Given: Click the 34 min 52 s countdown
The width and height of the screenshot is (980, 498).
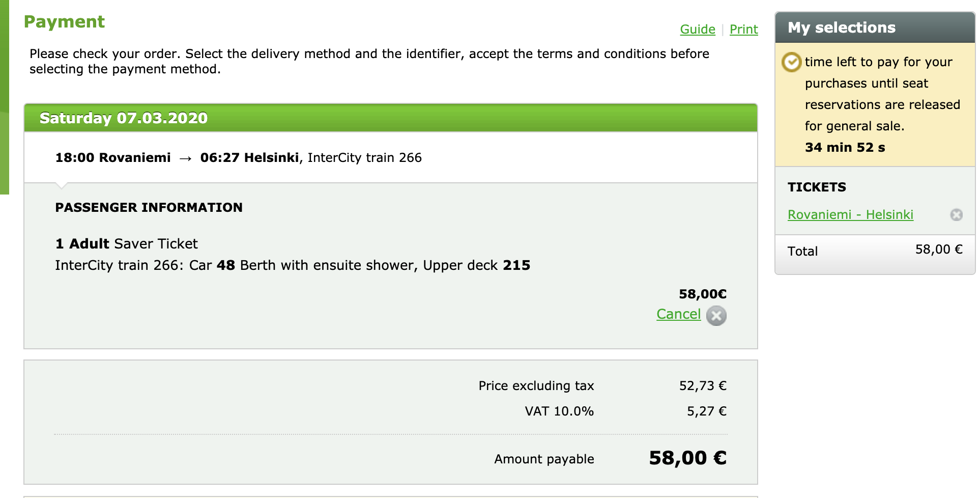Looking at the screenshot, I should pyautogui.click(x=845, y=148).
